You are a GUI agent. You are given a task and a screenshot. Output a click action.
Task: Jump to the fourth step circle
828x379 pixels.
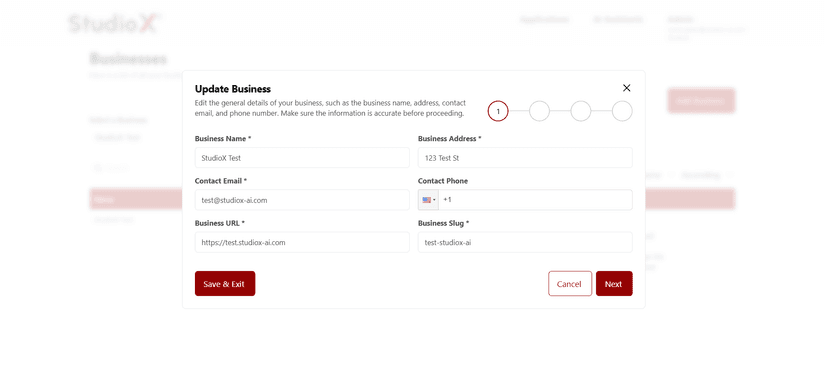(x=622, y=111)
